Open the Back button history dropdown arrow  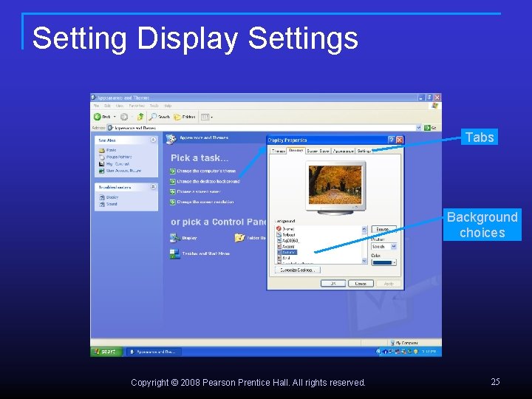point(115,117)
